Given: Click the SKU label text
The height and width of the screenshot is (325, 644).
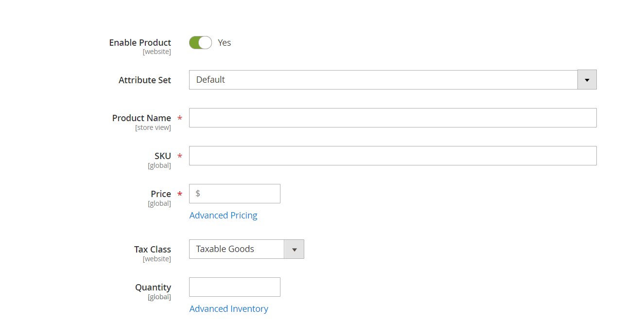Looking at the screenshot, I should [x=163, y=156].
